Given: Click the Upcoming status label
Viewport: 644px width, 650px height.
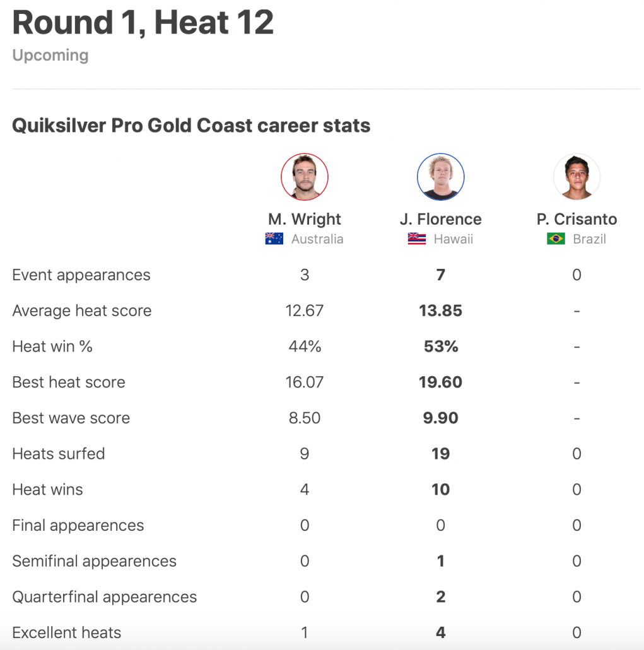Looking at the screenshot, I should (x=50, y=56).
